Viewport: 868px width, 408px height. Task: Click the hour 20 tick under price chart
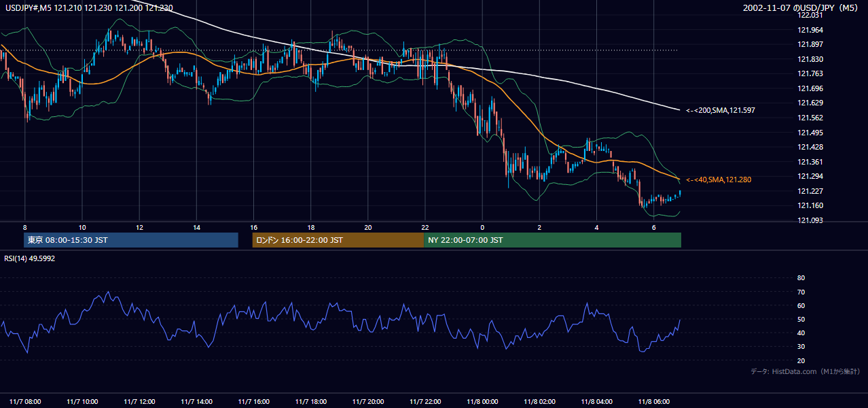pyautogui.click(x=367, y=227)
